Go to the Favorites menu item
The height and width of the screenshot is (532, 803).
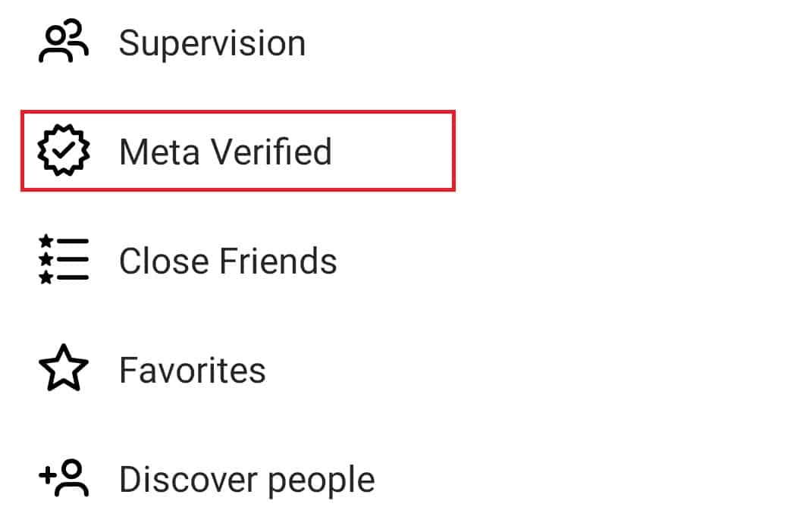(x=193, y=371)
